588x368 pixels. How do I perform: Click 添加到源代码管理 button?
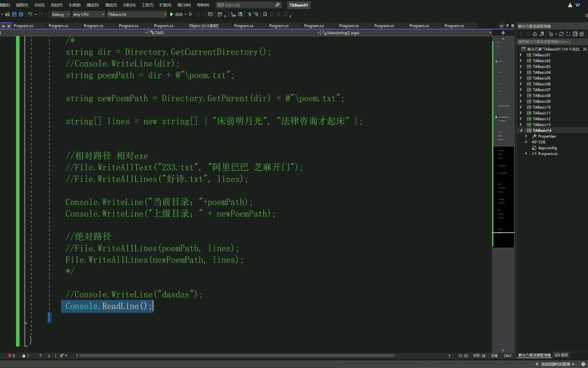(x=555, y=364)
